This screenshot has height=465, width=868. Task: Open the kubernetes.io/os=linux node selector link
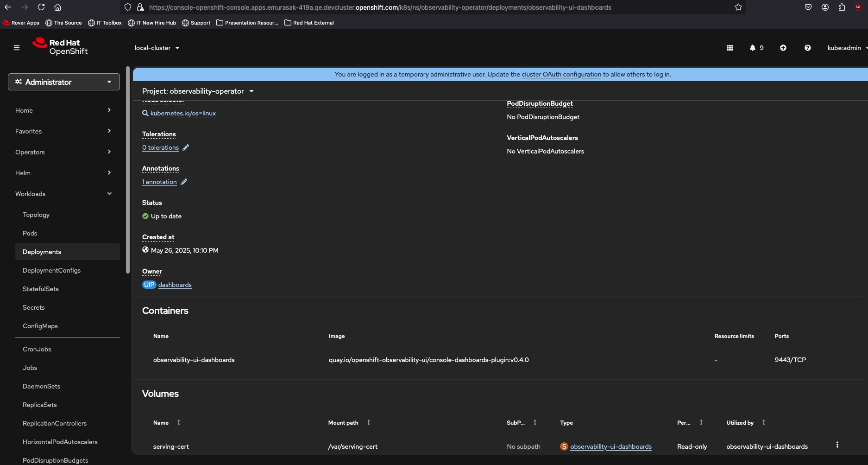(183, 113)
